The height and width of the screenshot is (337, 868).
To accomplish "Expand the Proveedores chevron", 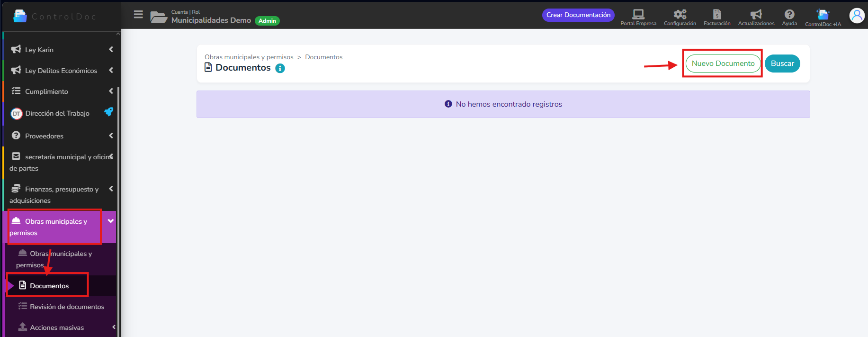I will pos(111,136).
